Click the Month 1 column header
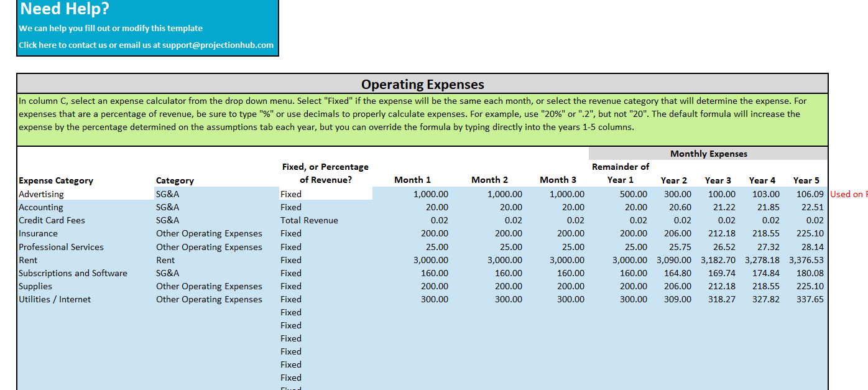This screenshot has width=868, height=390. pos(412,180)
